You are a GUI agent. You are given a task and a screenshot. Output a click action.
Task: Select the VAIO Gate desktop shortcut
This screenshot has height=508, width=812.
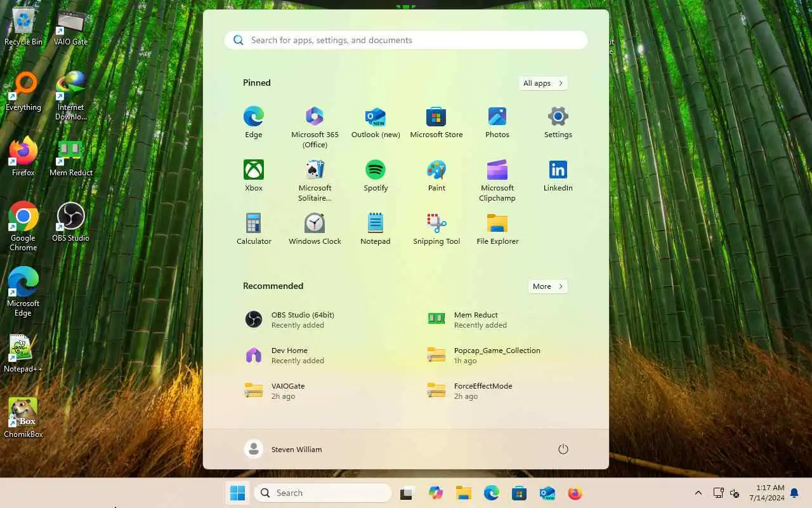pyautogui.click(x=70, y=27)
